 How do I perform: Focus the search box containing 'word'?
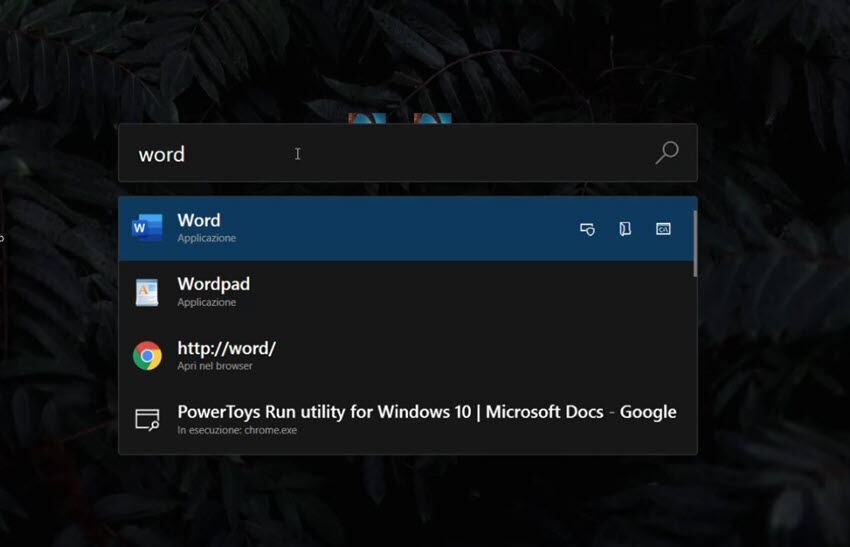[x=408, y=153]
